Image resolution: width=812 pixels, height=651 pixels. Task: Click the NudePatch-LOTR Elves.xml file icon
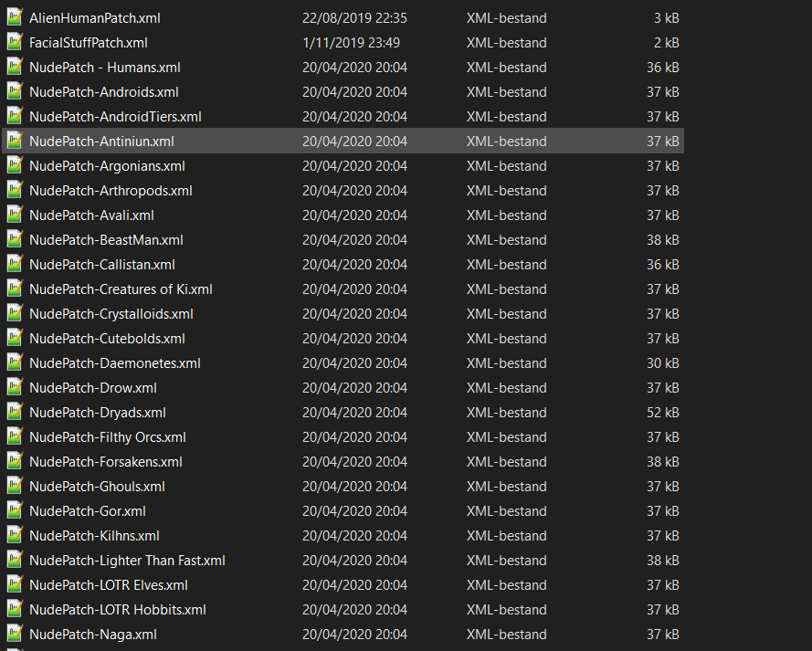pos(15,585)
